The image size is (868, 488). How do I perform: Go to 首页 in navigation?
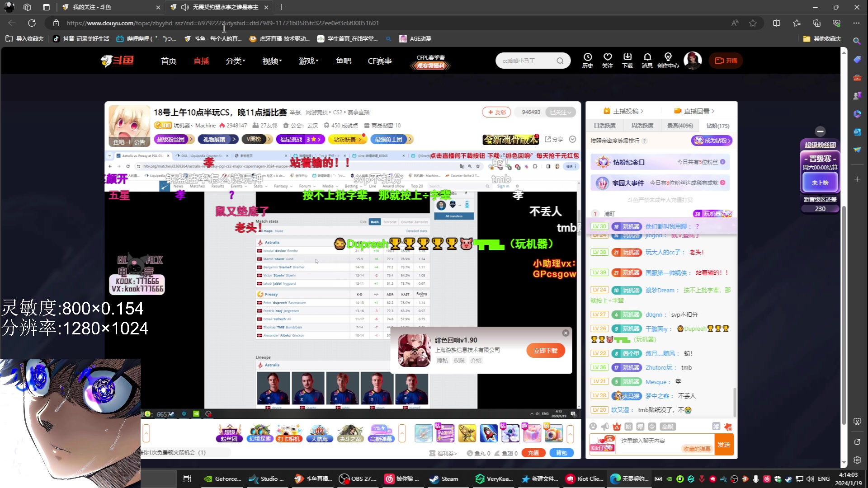point(169,61)
